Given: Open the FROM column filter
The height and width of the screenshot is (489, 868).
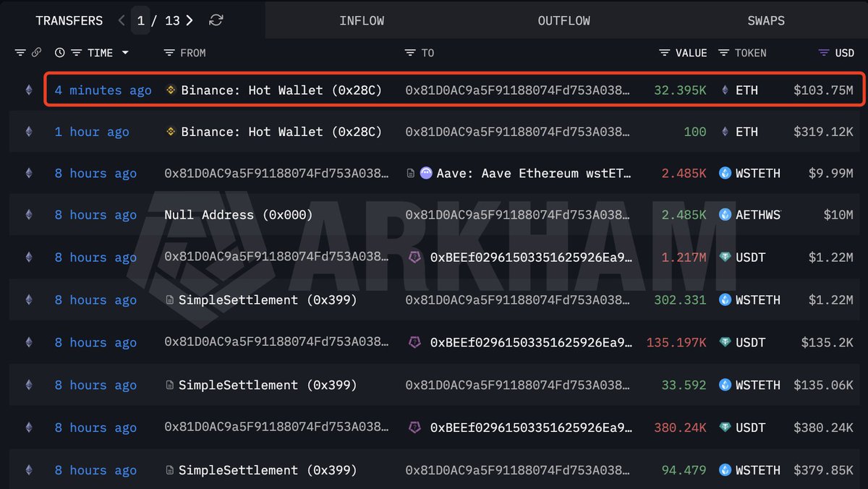Looking at the screenshot, I should click(x=169, y=52).
